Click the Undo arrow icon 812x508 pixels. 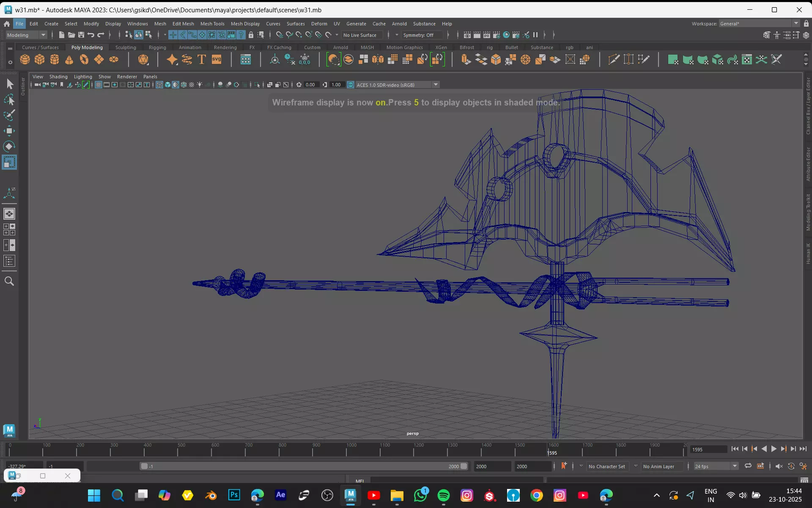click(x=91, y=35)
